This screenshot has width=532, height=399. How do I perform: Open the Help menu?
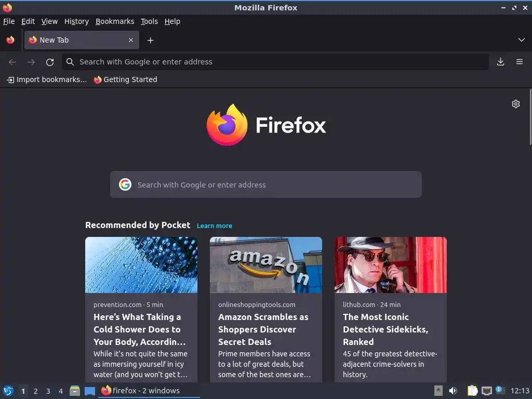coord(172,21)
